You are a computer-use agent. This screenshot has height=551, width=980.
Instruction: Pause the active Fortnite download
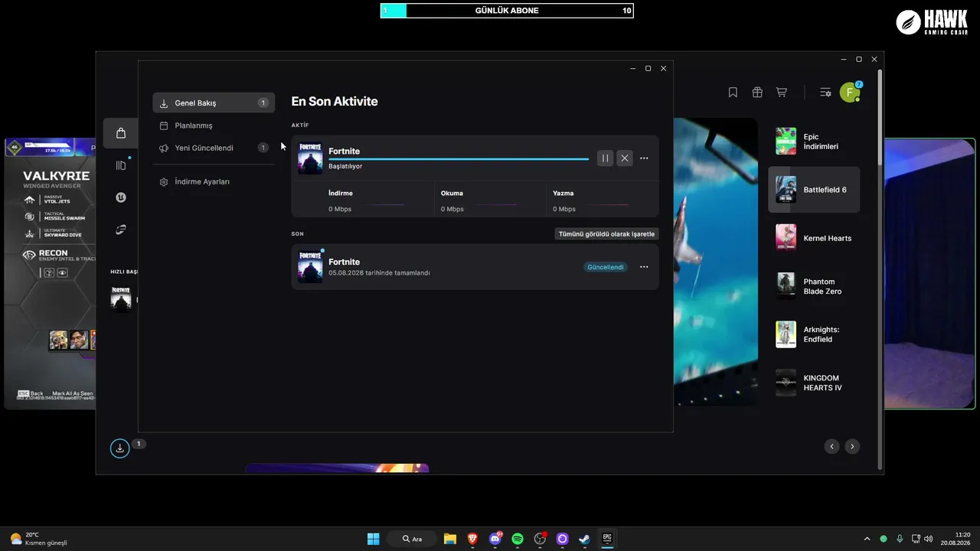[605, 158]
